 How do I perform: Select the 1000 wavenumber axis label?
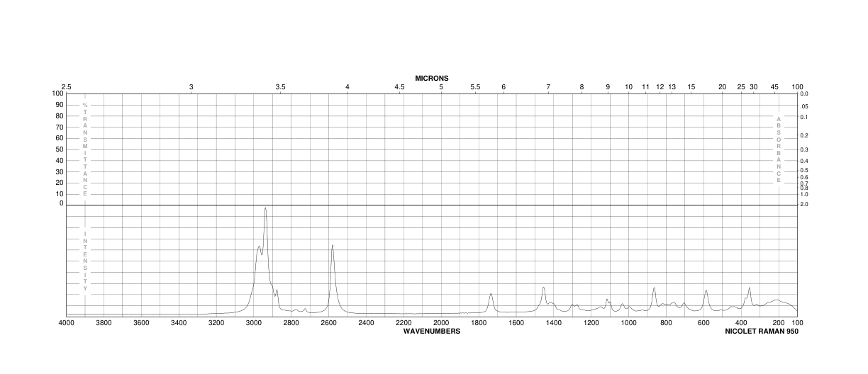tap(628, 323)
